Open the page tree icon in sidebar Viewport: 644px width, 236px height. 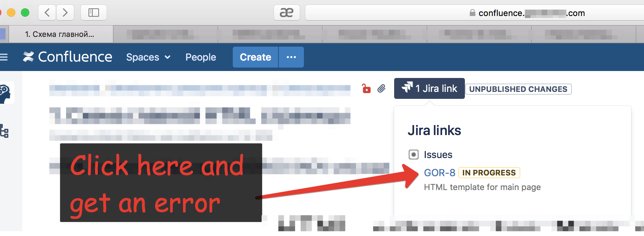pos(4,131)
